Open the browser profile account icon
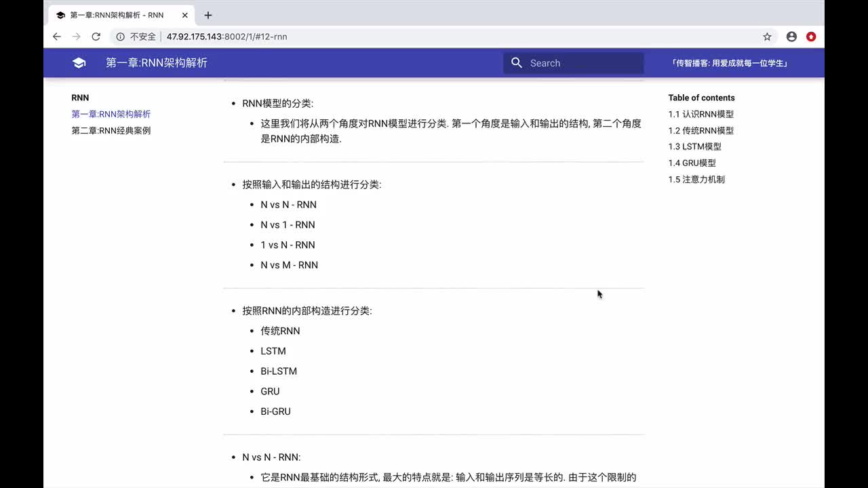The image size is (868, 488). point(791,37)
